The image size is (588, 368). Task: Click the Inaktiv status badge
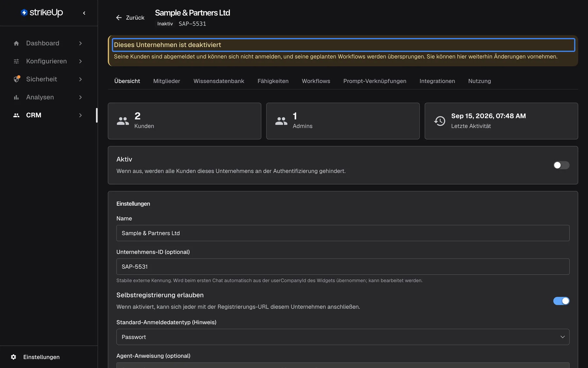165,24
